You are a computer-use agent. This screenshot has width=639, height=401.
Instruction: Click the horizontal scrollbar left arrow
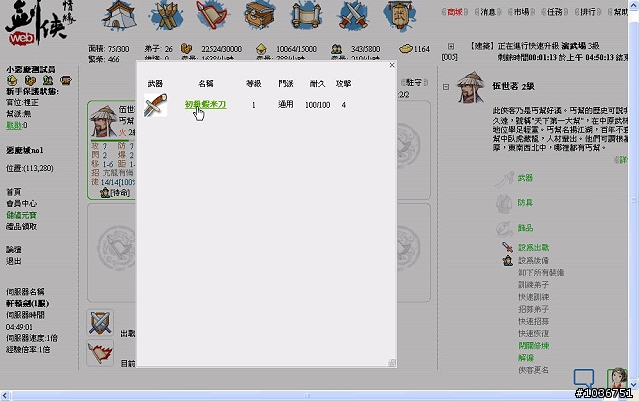tap(5, 395)
